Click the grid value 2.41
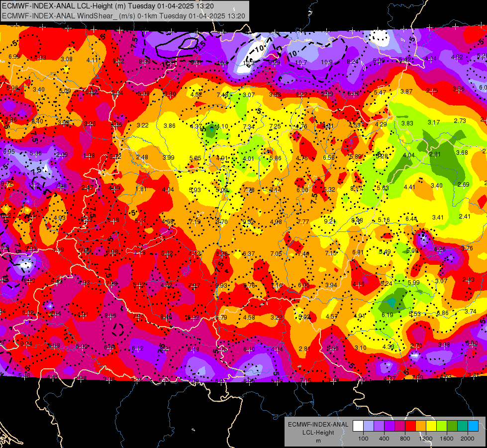 click(465, 217)
